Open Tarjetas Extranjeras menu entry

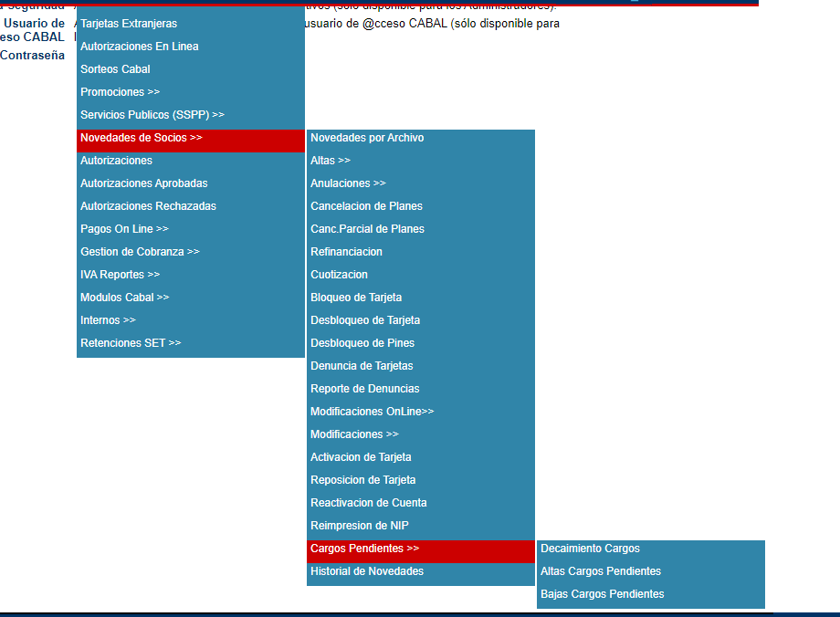point(129,24)
